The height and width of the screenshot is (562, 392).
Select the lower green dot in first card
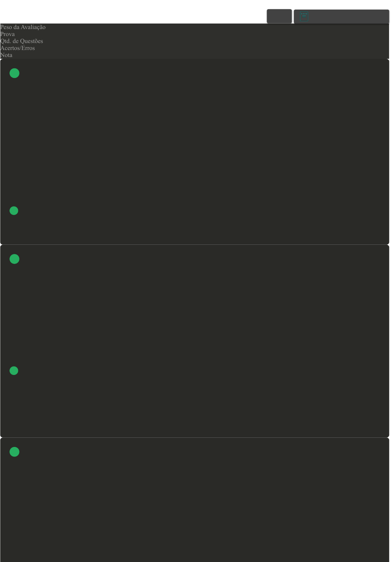[x=14, y=211]
